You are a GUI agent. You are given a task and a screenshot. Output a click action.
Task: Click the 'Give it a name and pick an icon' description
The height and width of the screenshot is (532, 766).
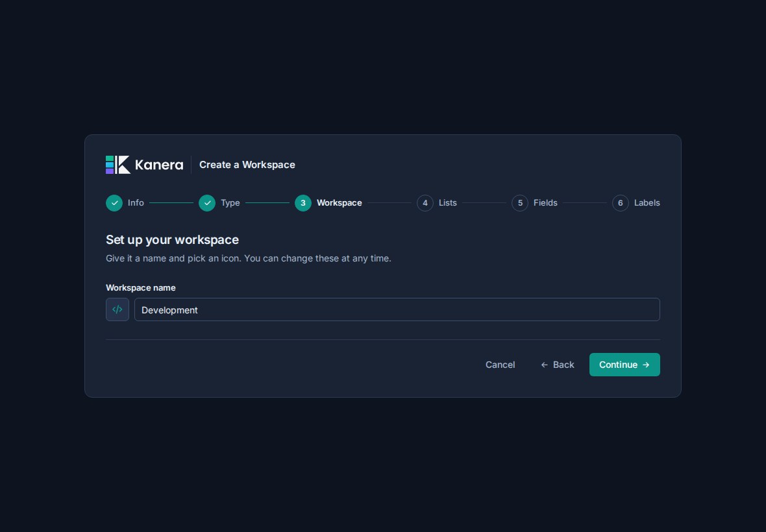[x=249, y=258]
